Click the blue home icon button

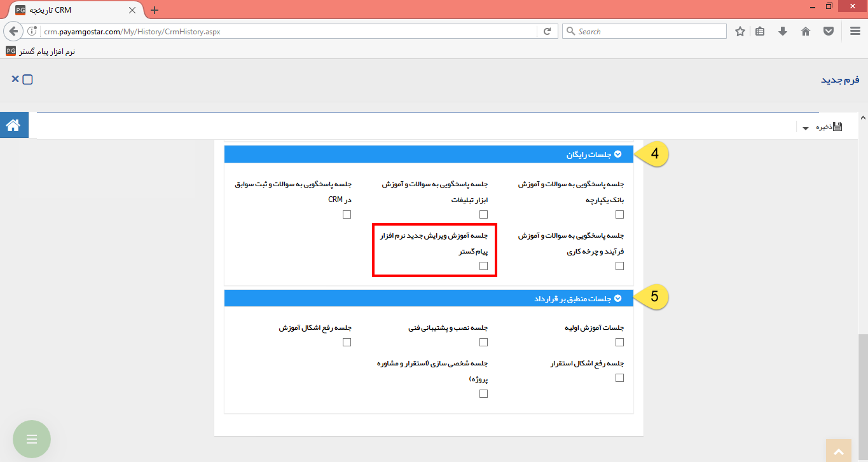14,125
